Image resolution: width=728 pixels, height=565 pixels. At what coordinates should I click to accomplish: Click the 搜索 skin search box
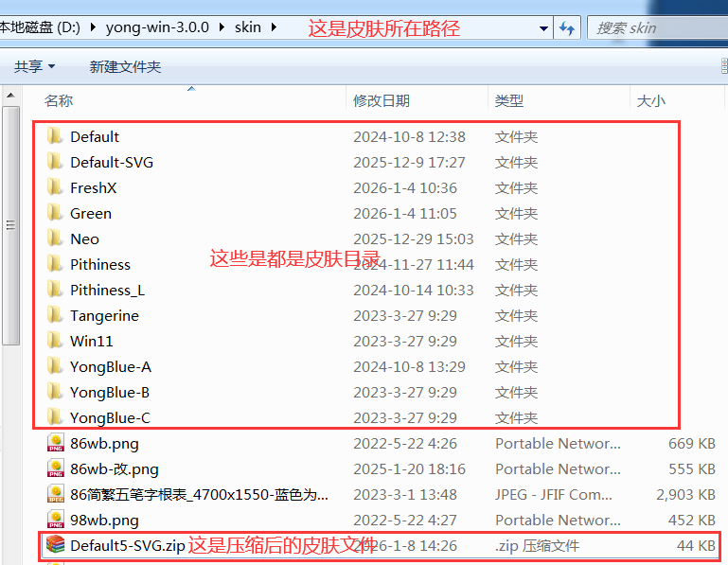[653, 27]
